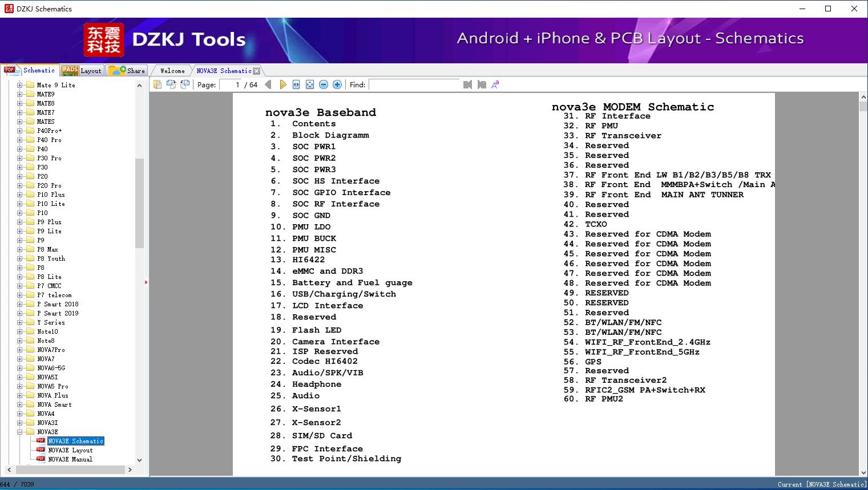The image size is (868, 490).
Task: Click the 'nova3e Baseband' heading
Action: pyautogui.click(x=321, y=112)
